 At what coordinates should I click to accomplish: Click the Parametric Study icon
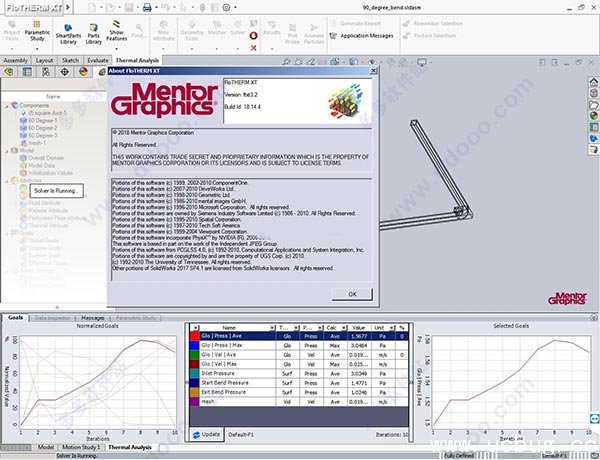(x=37, y=29)
